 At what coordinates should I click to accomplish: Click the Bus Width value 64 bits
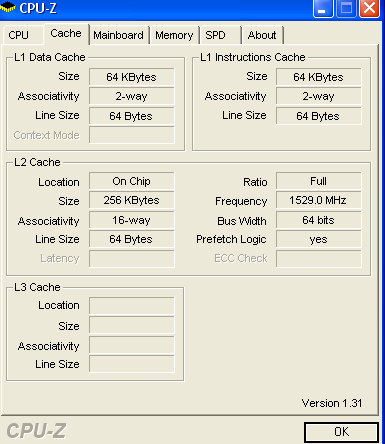coord(319,220)
